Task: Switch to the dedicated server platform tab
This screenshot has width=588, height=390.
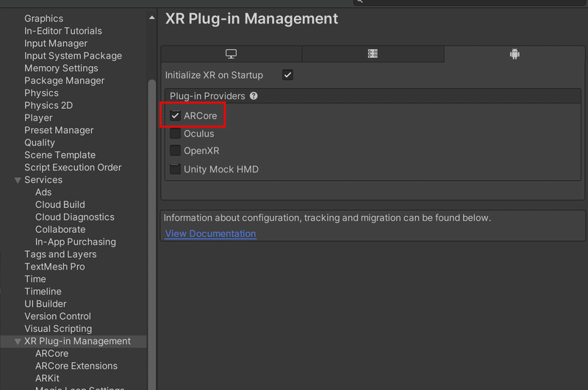Action: coord(373,54)
